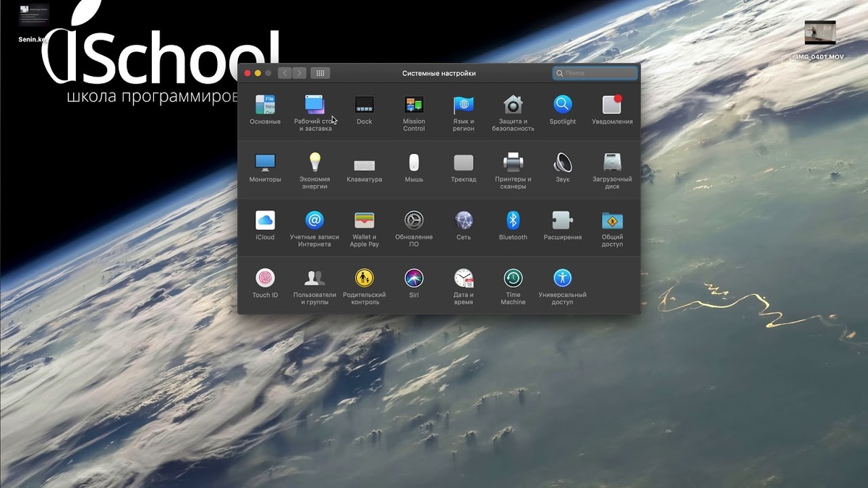Screen dimensions: 868x488
Task: Close the Системные настройки window
Action: [x=247, y=73]
